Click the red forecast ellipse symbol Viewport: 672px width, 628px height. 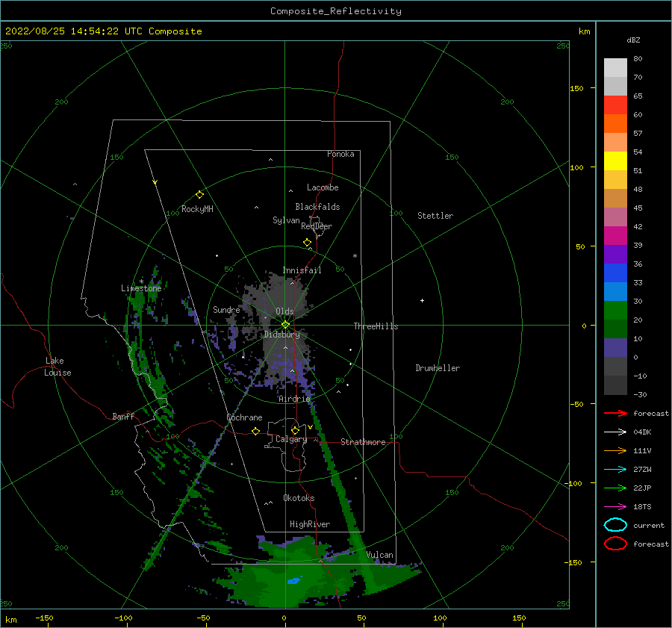[615, 544]
